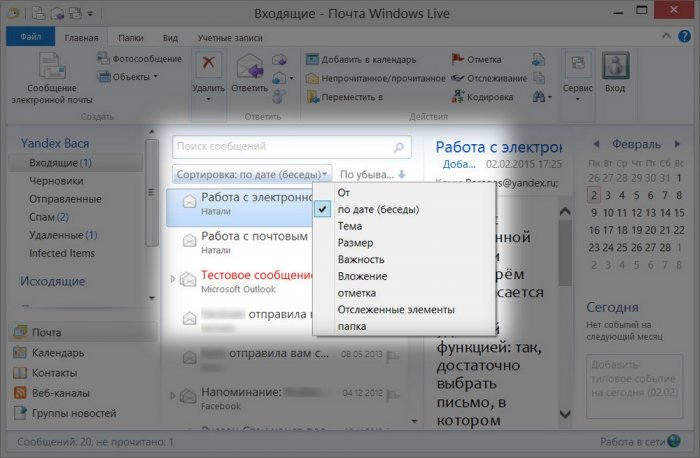Click the Доба... add contact link
The width and height of the screenshot is (700, 458).
(x=459, y=164)
